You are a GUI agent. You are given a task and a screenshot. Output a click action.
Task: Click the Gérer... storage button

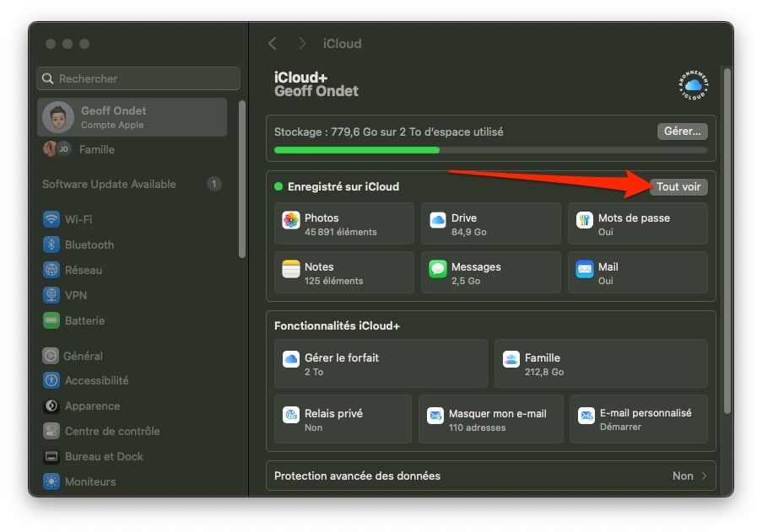(x=683, y=132)
